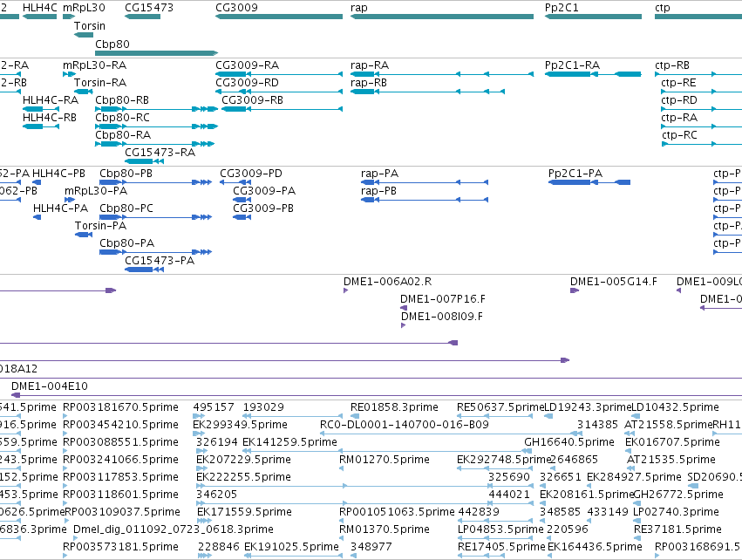742x560 pixels.
Task: Select the CG3009-PD protein label
Action: [x=251, y=174]
